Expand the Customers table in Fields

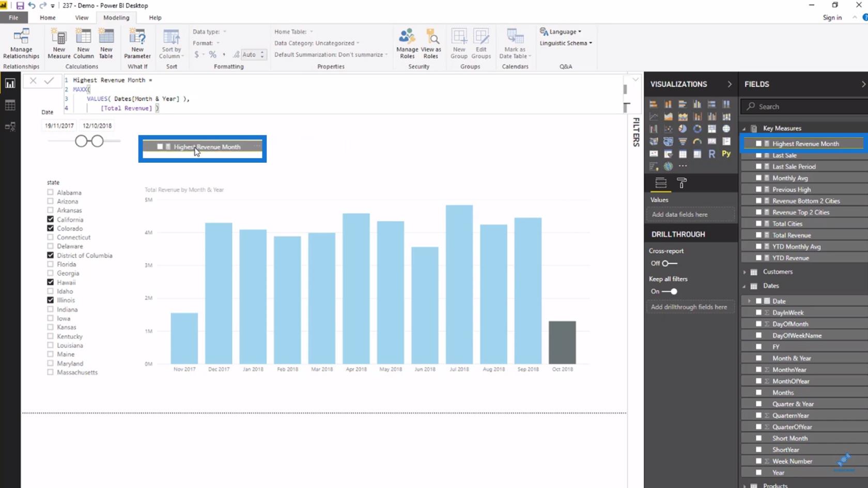coord(745,272)
